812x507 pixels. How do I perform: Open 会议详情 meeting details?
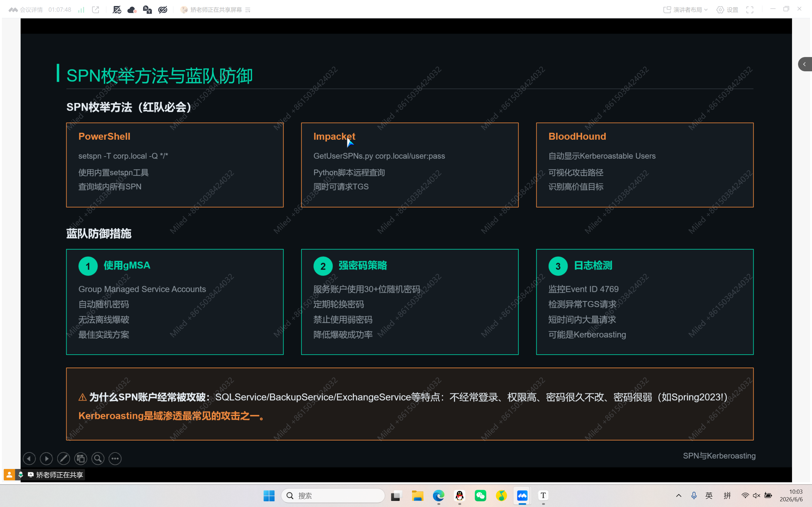[x=26, y=10]
